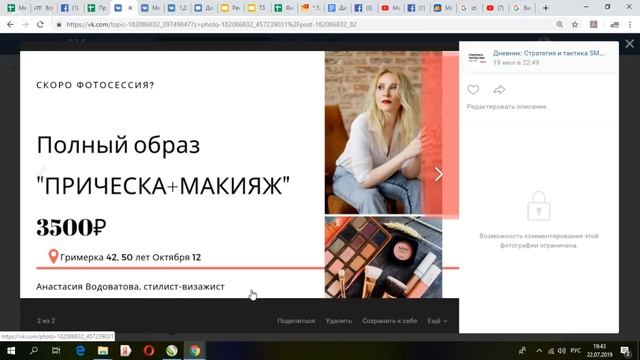Image resolution: width=640 pixels, height=360 pixels.
Task: Click the Chrome extension icon beside the star
Action: click(x=594, y=24)
